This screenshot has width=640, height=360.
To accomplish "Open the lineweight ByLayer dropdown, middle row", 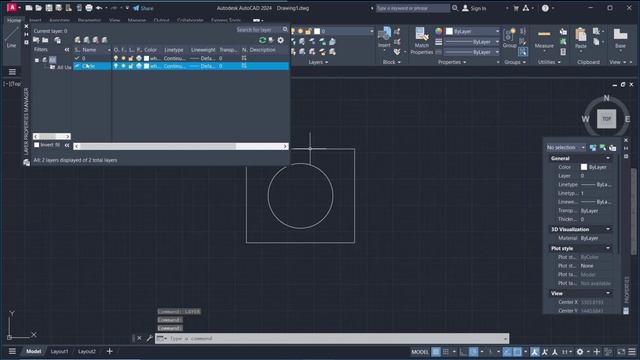I will pyautogui.click(x=472, y=42).
